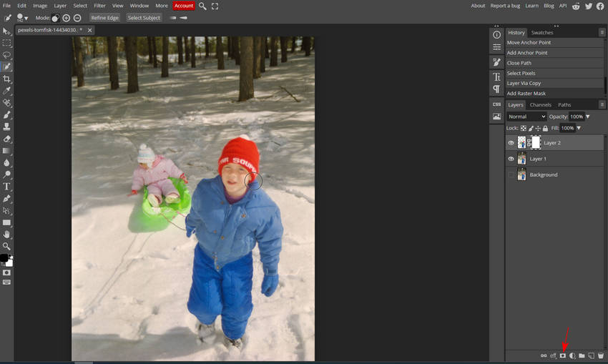The height and width of the screenshot is (364, 608).
Task: Open the Layers panel options menu
Action: coord(602,104)
